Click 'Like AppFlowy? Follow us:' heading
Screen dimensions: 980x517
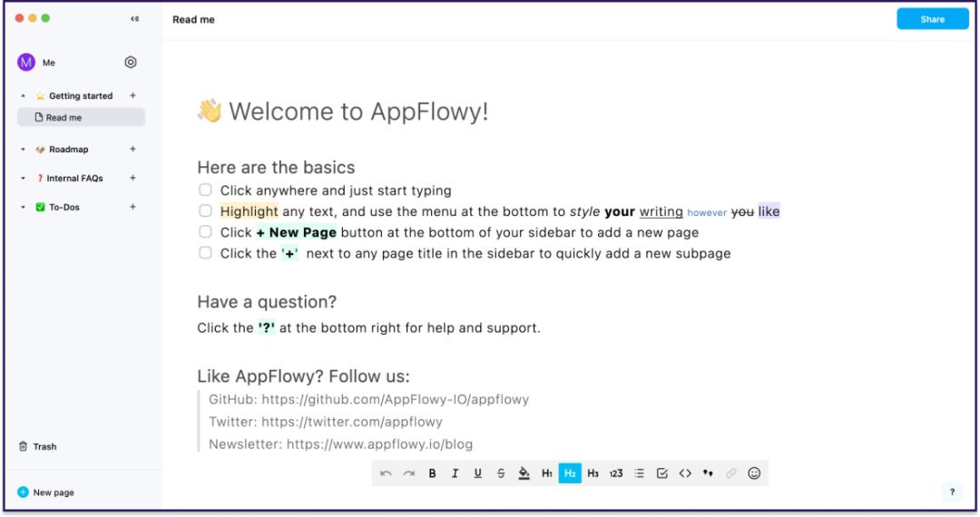pyautogui.click(x=303, y=376)
